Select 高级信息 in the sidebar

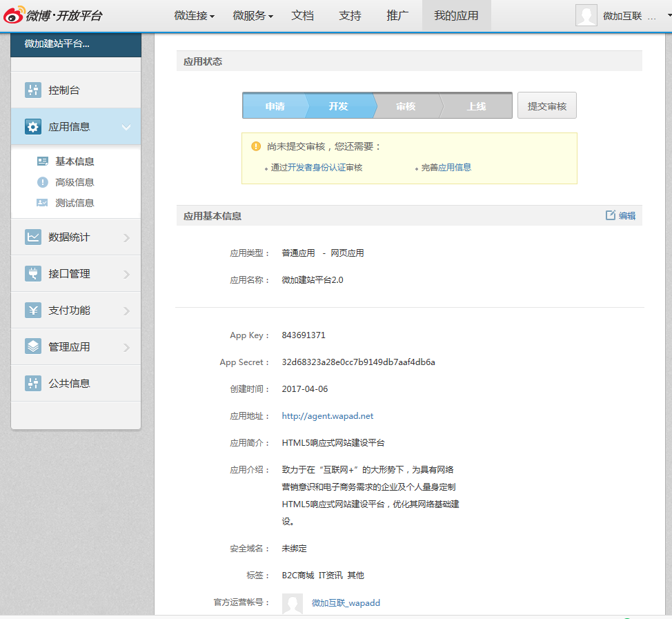tap(75, 182)
